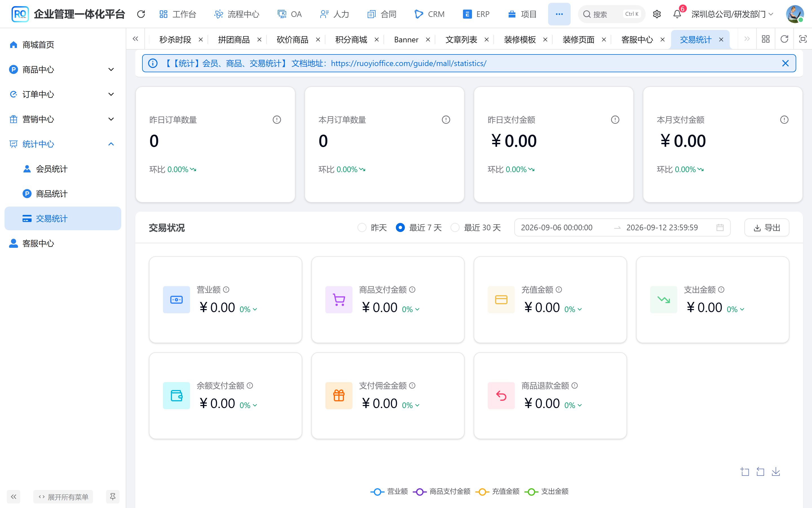Switch to the 装修页面 tab

(x=578, y=40)
